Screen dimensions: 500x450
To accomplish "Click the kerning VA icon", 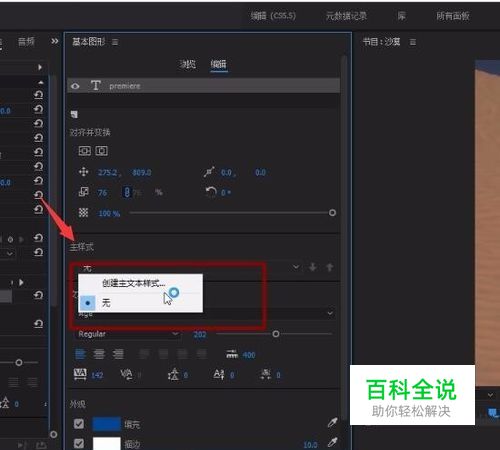I will [x=126, y=374].
